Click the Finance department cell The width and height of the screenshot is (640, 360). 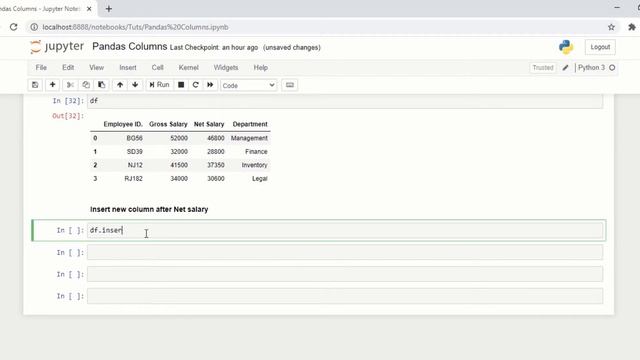[256, 151]
